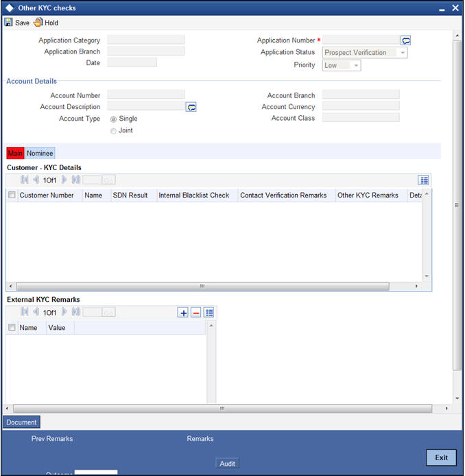
Task: Switch to the Main tab
Action: pos(15,153)
